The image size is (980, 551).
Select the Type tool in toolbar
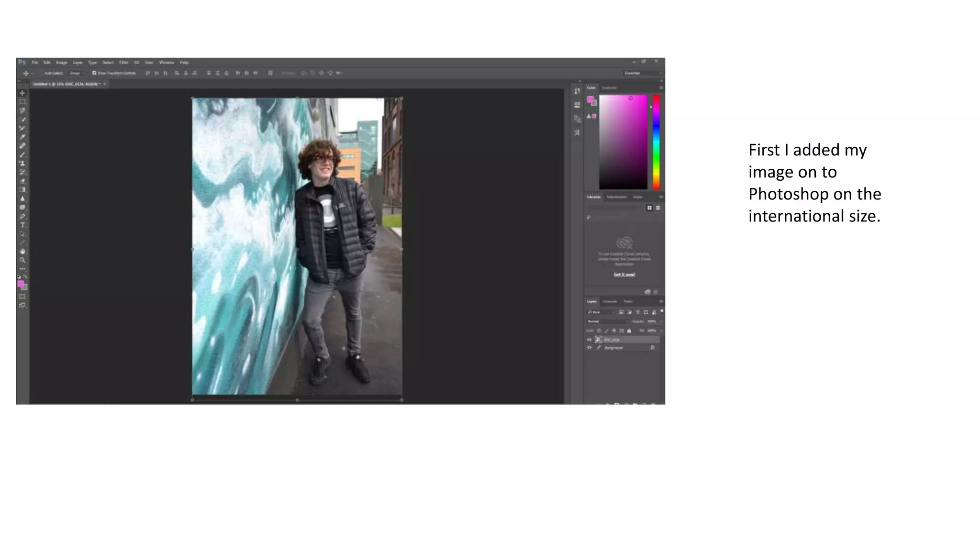[22, 225]
